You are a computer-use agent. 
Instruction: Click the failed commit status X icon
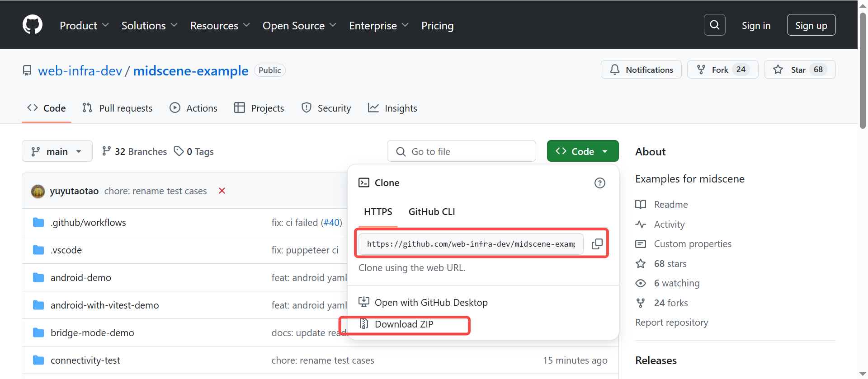coord(222,191)
